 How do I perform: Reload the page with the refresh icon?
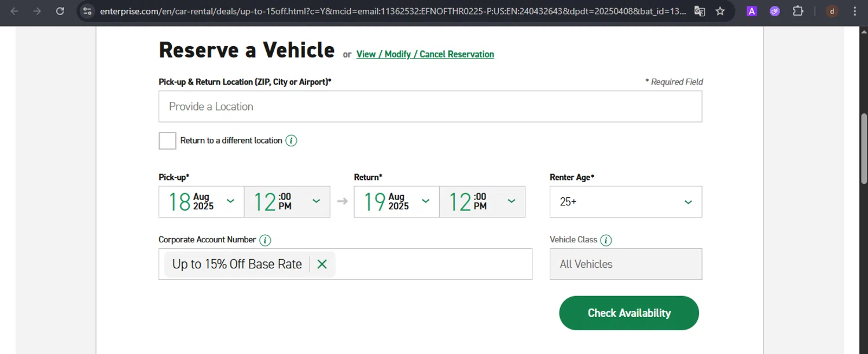tap(60, 11)
